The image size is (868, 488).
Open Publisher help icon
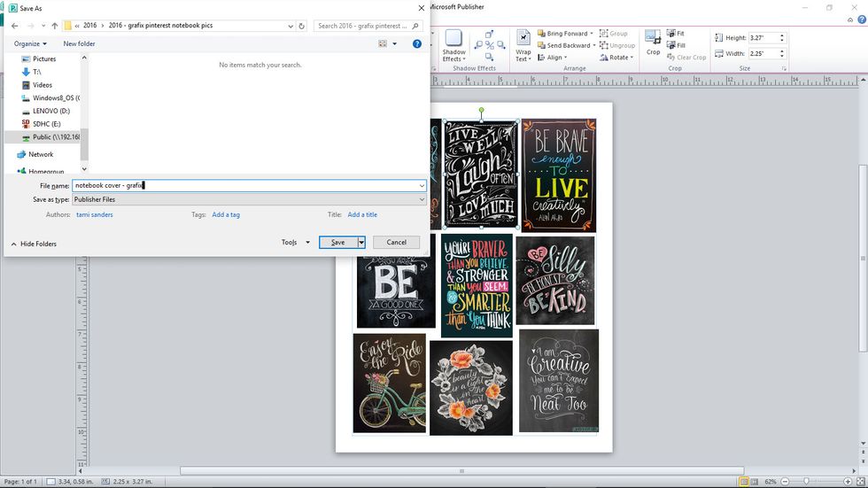(x=862, y=19)
